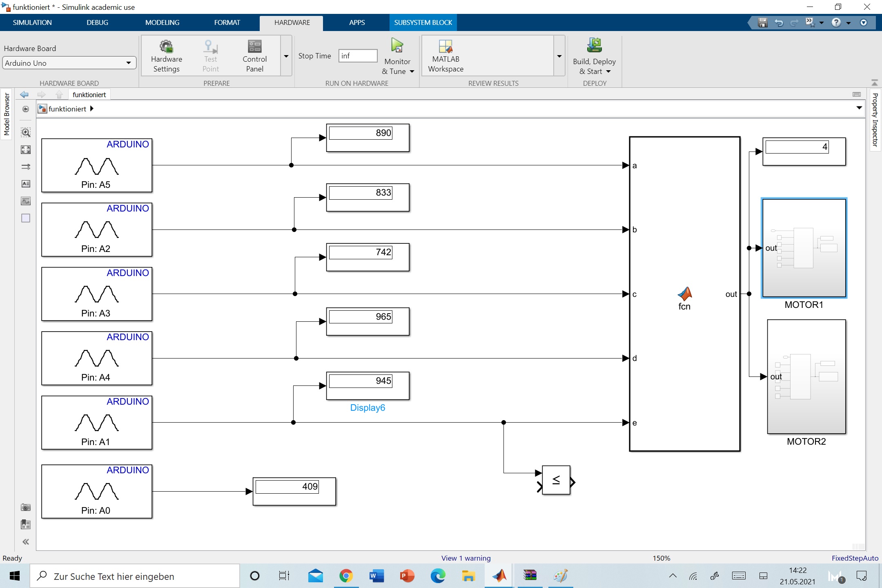
Task: Click the screenshot camera icon
Action: pyautogui.click(x=26, y=508)
